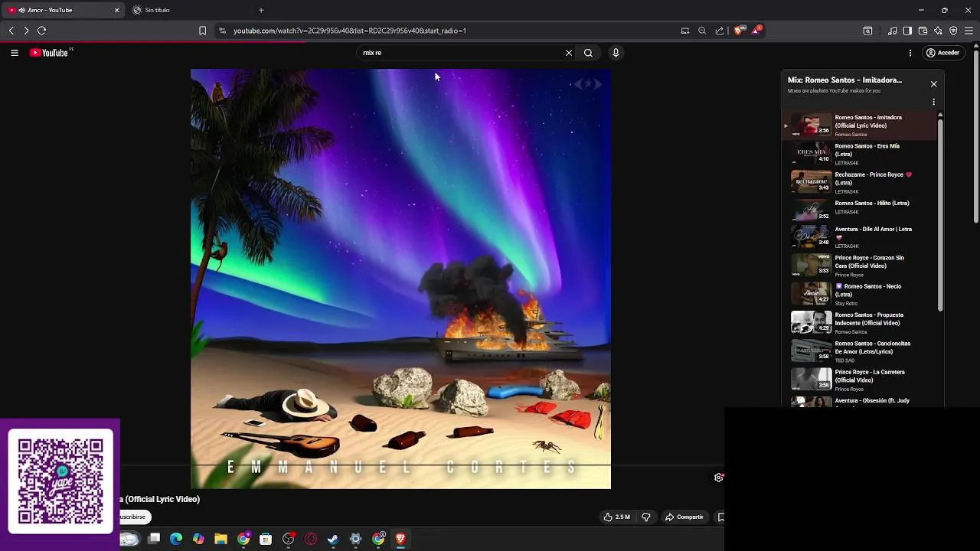Open site settings icon beside the URL
The width and height of the screenshot is (980, 551).
[x=222, y=31]
